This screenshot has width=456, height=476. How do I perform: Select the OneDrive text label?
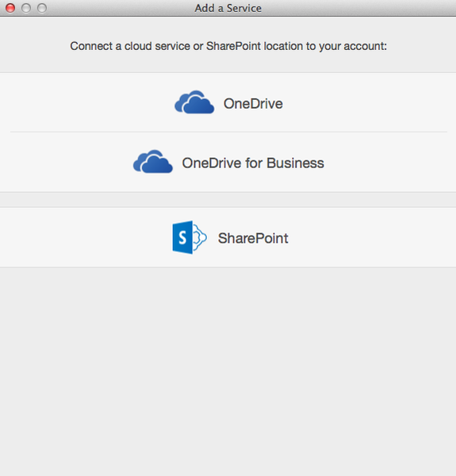253,103
